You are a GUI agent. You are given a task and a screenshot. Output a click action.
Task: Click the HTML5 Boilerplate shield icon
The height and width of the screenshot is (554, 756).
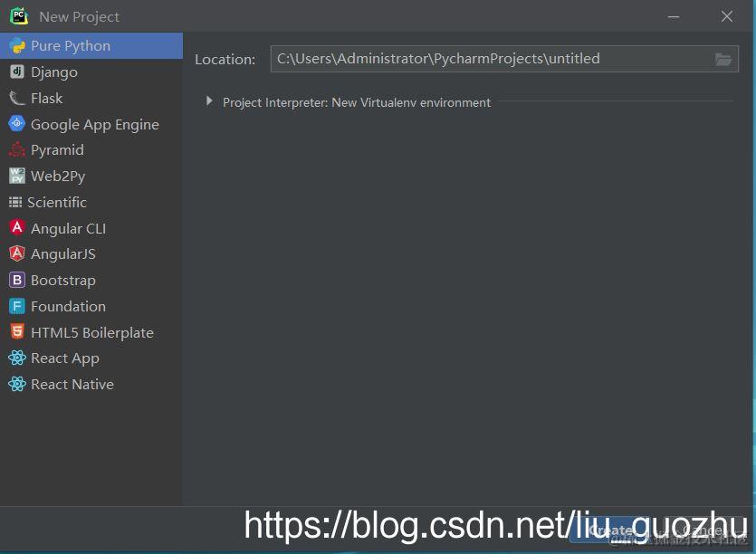coord(17,331)
